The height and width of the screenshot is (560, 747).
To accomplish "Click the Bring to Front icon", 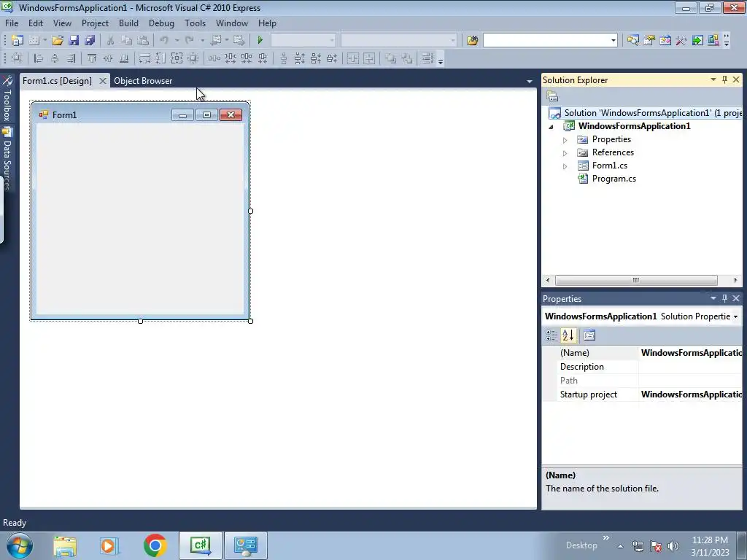I will pyautogui.click(x=391, y=58).
